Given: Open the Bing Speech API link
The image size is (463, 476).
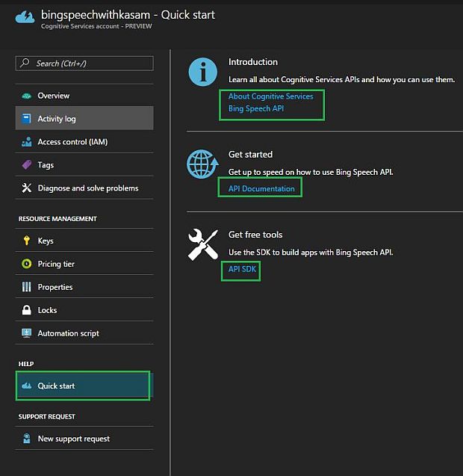Looking at the screenshot, I should click(x=256, y=108).
